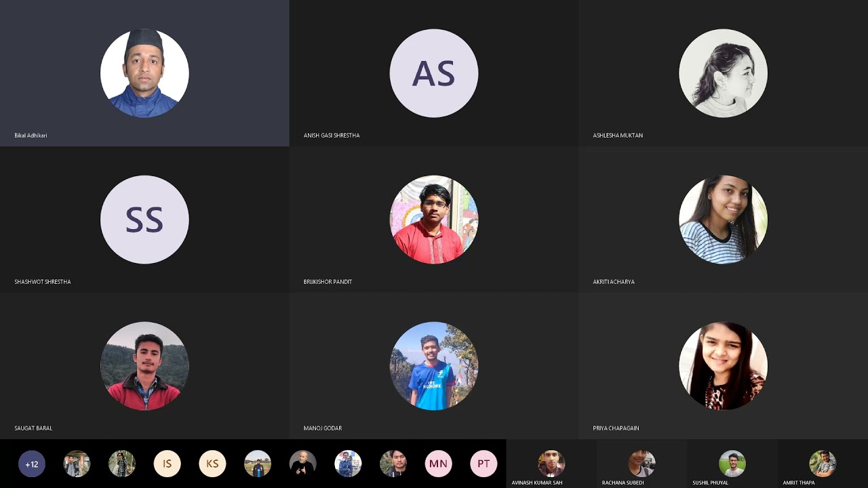Click the bottom-strip avatar of gesturing older man
The image size is (868, 488).
click(x=302, y=464)
